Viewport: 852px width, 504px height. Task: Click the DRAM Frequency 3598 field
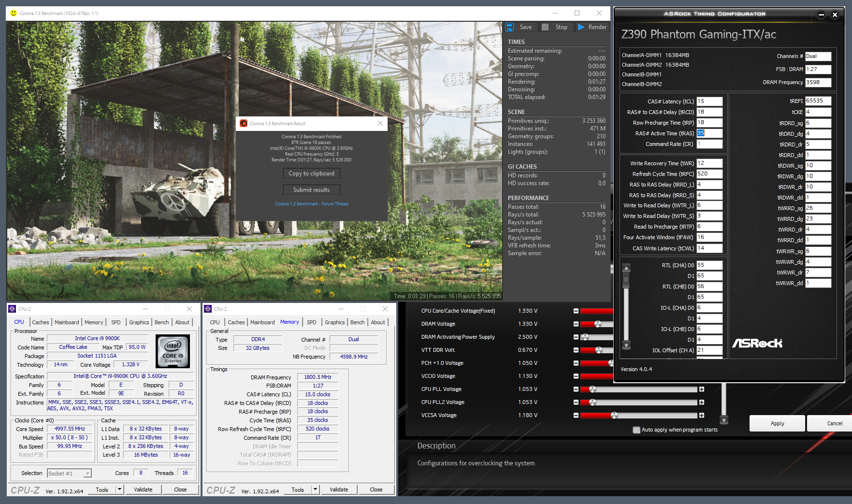[818, 83]
